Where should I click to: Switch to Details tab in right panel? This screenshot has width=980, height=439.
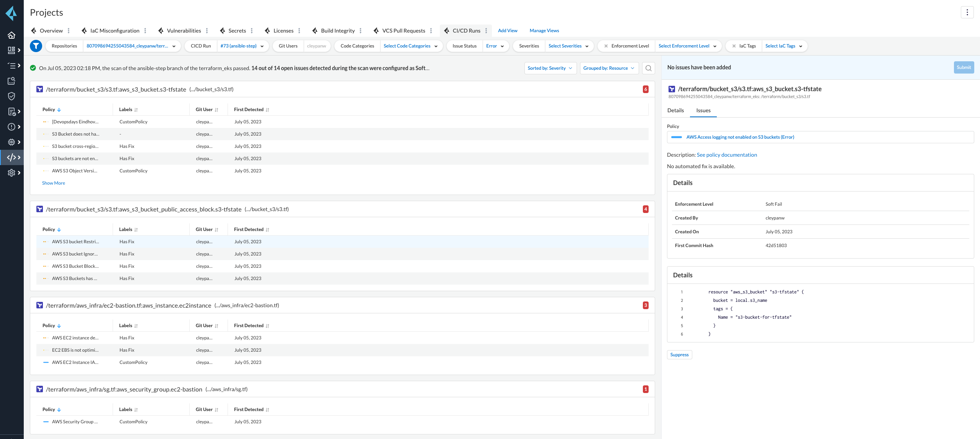coord(675,110)
